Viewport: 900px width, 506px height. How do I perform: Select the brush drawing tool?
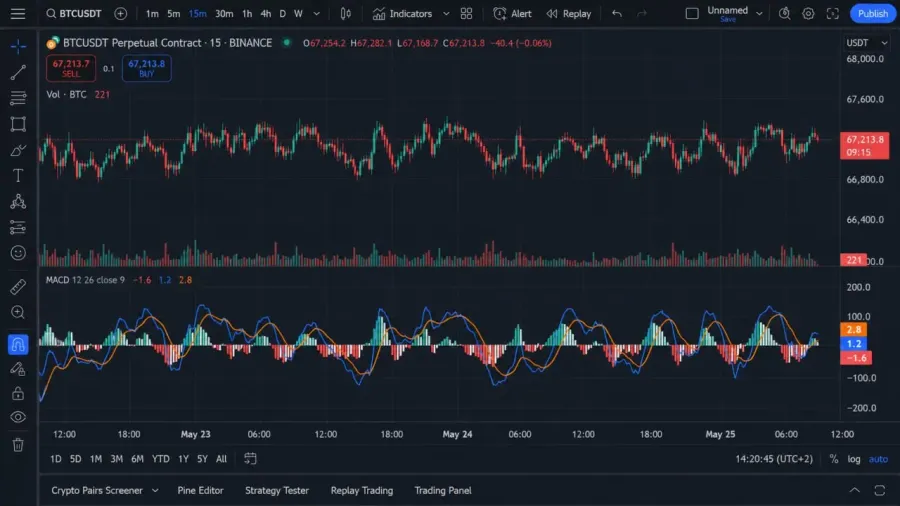[18, 150]
